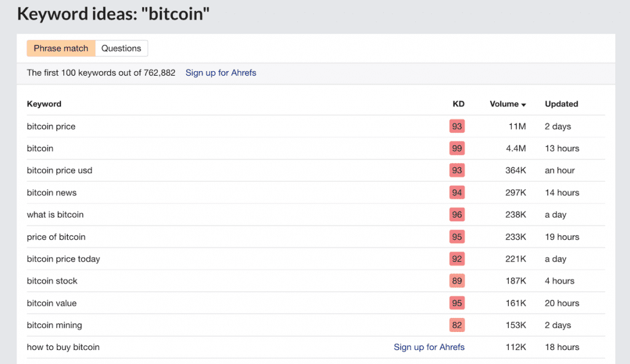This screenshot has height=364, width=630.
Task: Open the Volume sort dropdown arrow
Action: [x=525, y=104]
